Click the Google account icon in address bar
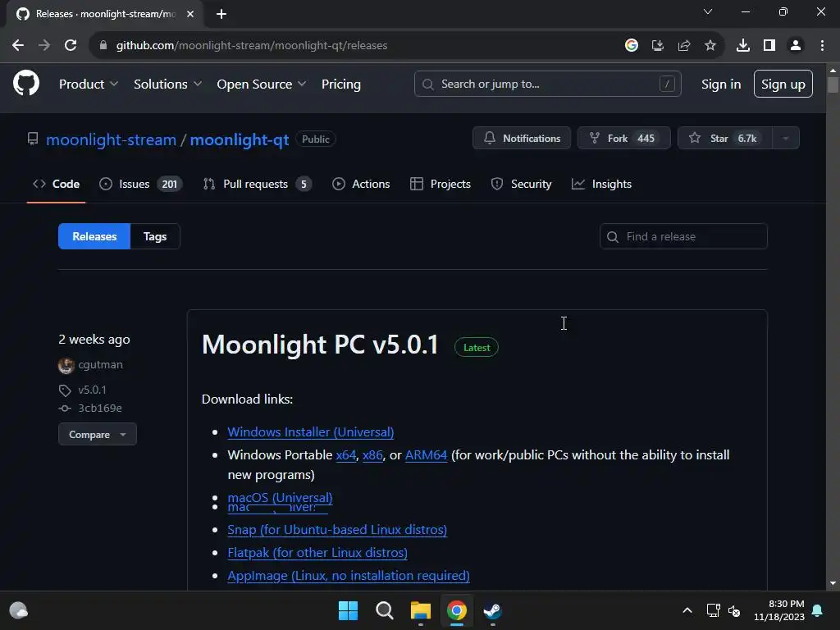 tap(632, 46)
